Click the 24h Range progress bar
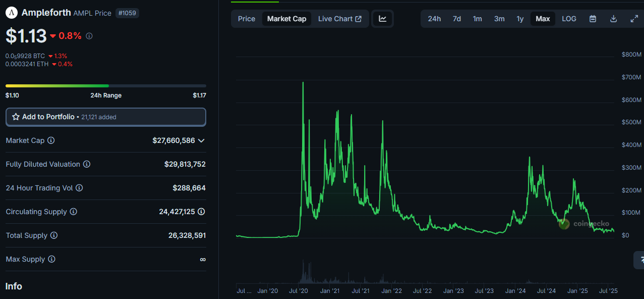 pos(106,86)
